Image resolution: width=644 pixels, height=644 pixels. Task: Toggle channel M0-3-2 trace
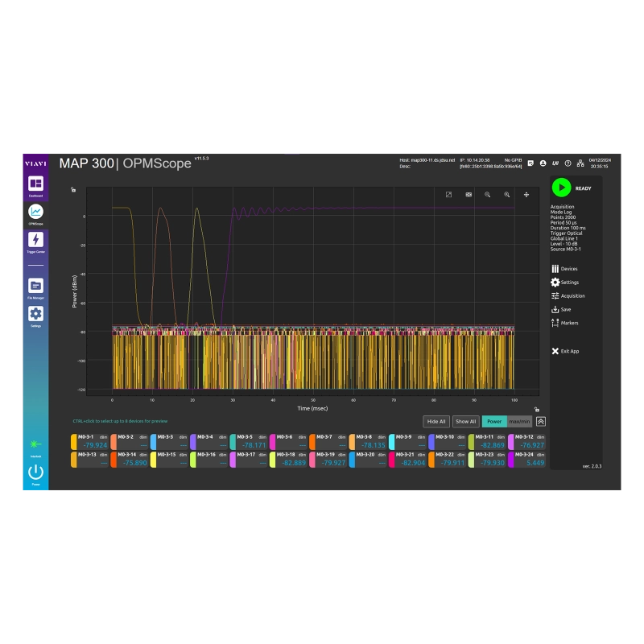click(129, 441)
